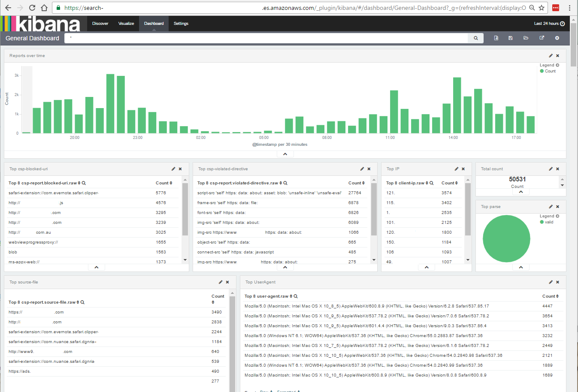Image resolution: width=578 pixels, height=392 pixels.
Task: Open the Discover tab
Action: (x=100, y=24)
